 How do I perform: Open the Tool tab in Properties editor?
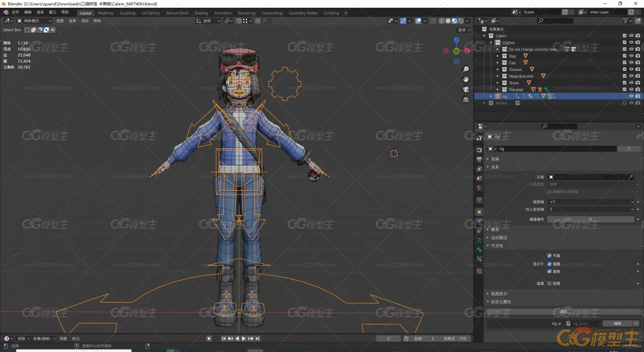[x=479, y=138]
